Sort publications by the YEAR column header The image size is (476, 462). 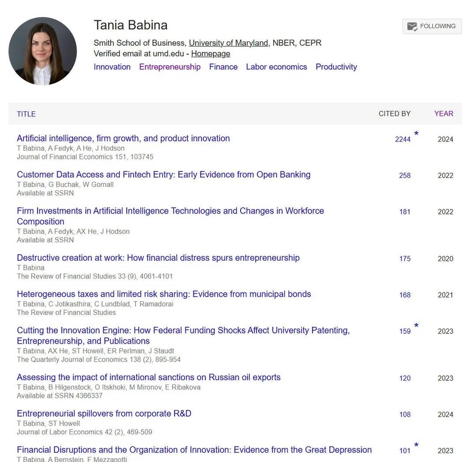pos(443,114)
